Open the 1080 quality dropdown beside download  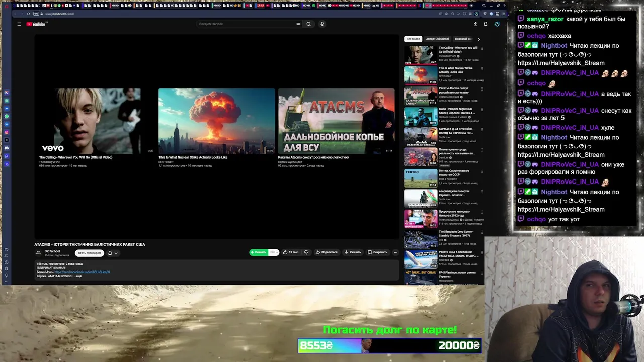click(x=274, y=252)
